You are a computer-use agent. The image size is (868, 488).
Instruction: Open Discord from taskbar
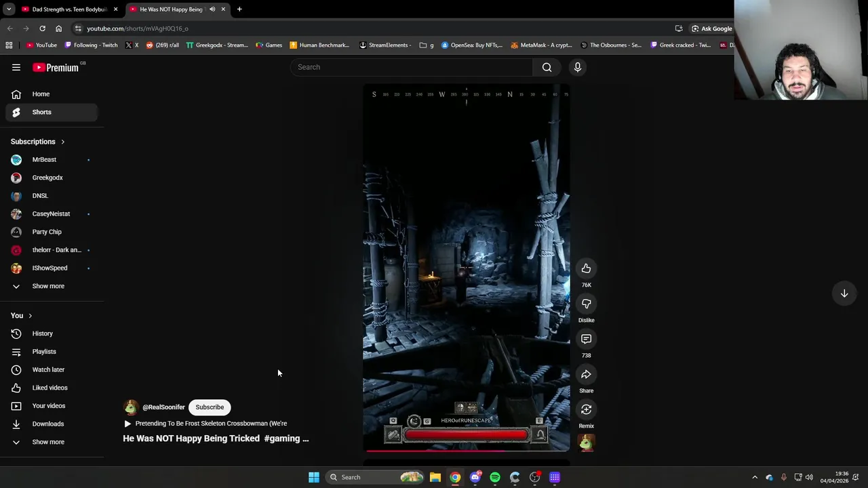click(475, 477)
